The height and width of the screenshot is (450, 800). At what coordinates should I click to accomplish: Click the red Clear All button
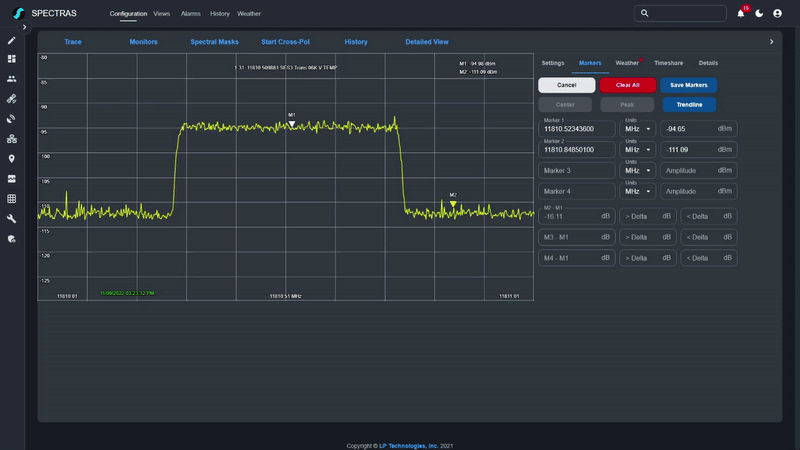[628, 85]
